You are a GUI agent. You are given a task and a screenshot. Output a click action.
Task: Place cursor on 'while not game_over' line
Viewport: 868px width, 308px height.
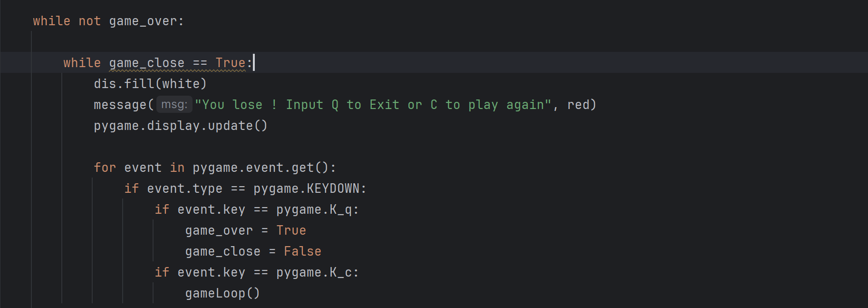tap(108, 21)
